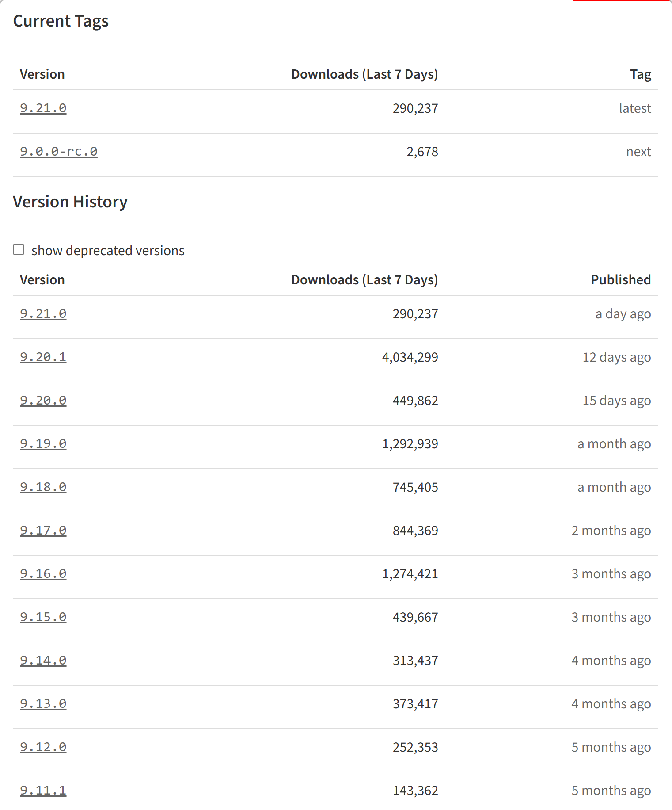Screen dimensions: 672x810
Task: Open version 9.18.0 link
Action: tap(43, 487)
